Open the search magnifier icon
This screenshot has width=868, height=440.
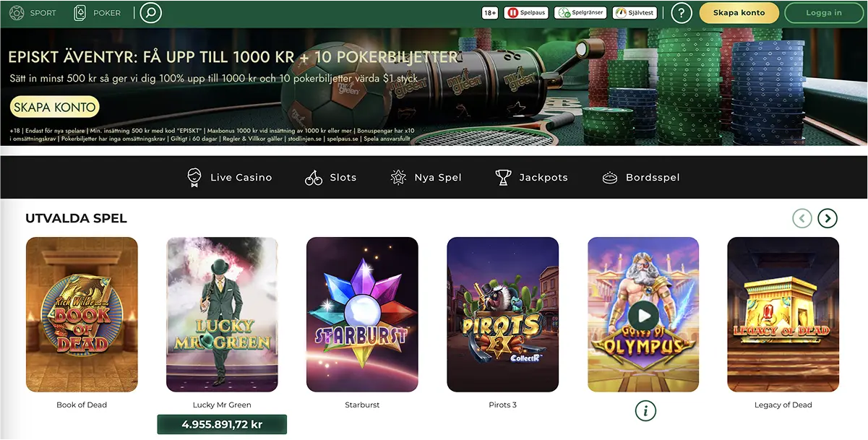point(150,12)
